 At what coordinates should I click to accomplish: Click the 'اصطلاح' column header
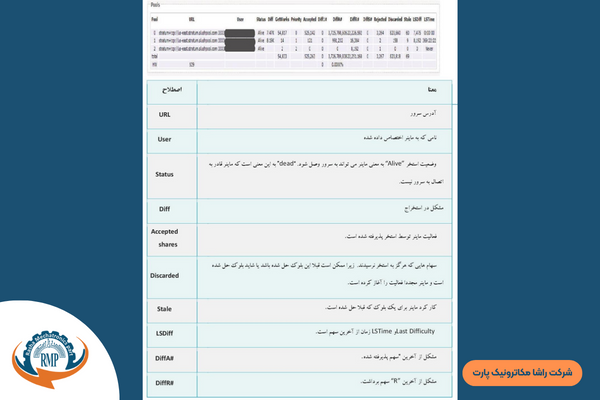pos(166,90)
